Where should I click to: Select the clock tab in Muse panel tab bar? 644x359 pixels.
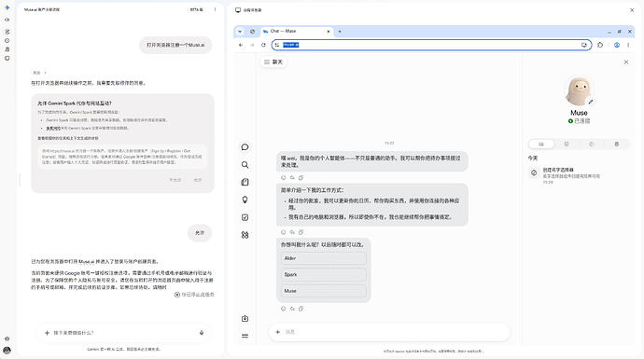[x=592, y=144]
